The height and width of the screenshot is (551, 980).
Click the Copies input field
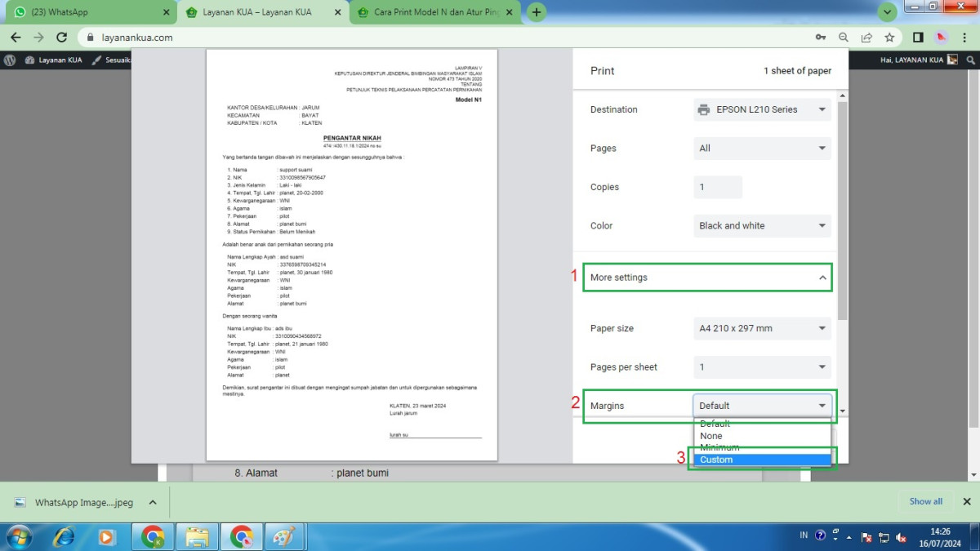pyautogui.click(x=718, y=187)
